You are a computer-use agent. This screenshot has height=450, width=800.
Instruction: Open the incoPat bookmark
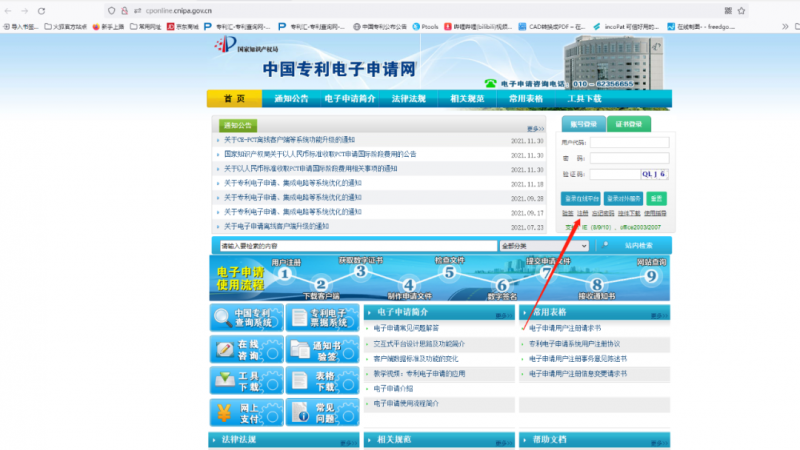(626, 27)
